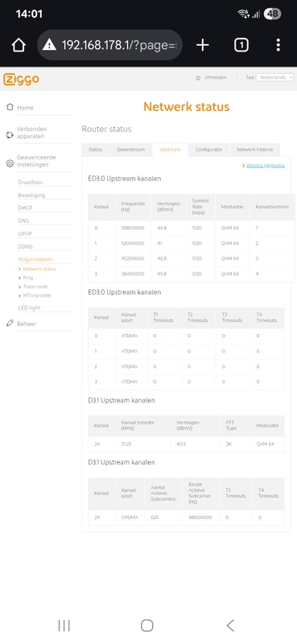Click the Ziggo logo

point(22,79)
